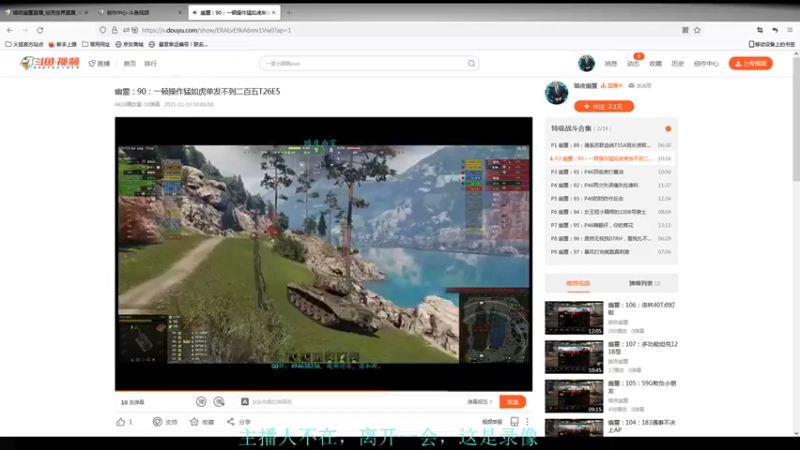Play playlist item P4 幽雷:92
This screenshot has width=800, height=450.
coord(611,185)
